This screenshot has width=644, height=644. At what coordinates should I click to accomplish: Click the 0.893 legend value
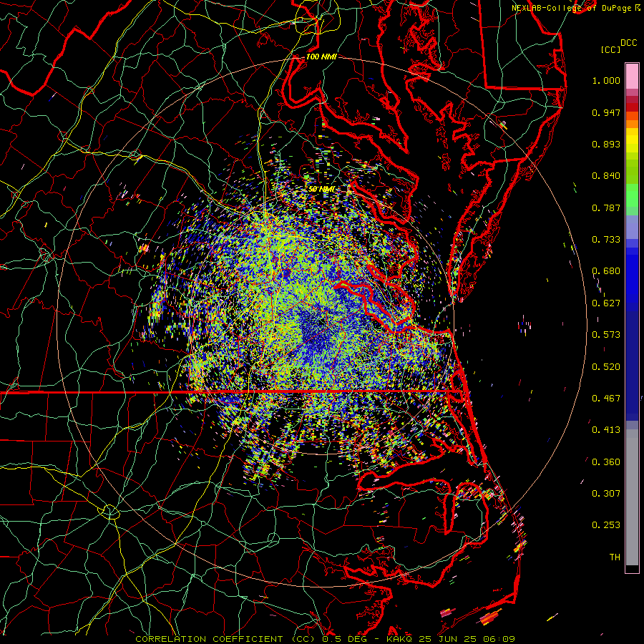pos(606,144)
